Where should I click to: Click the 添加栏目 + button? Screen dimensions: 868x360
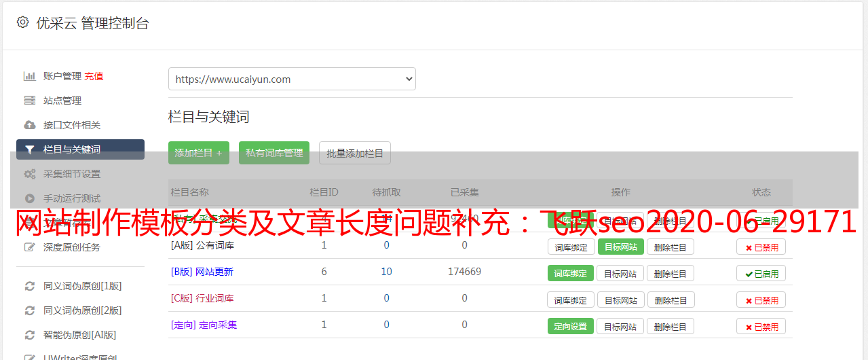click(199, 153)
